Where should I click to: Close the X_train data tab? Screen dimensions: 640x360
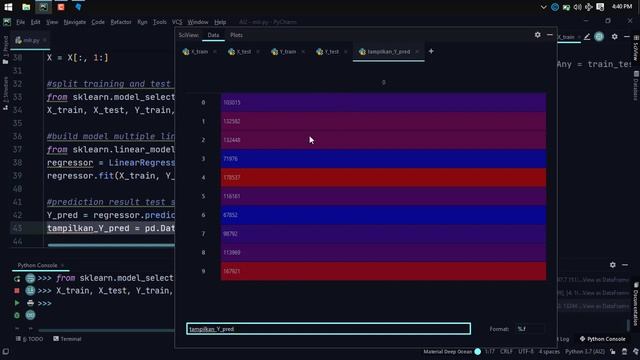(x=215, y=52)
